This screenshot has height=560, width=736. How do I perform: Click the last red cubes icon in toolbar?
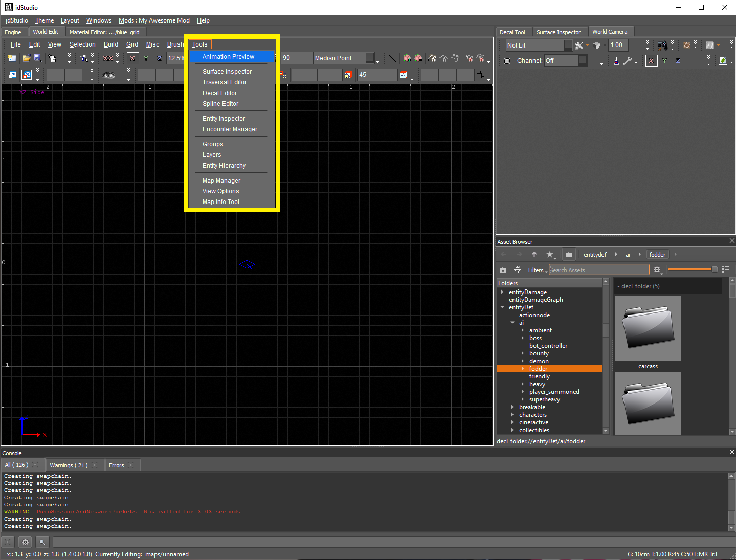[480, 58]
